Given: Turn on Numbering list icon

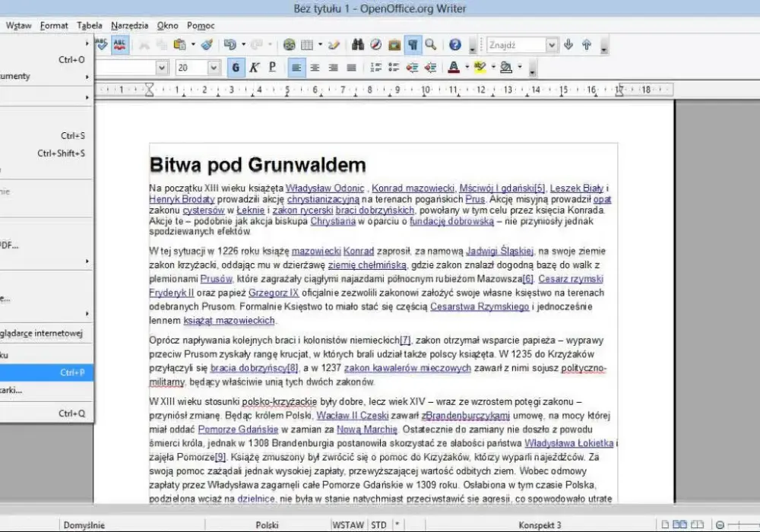Looking at the screenshot, I should tap(375, 68).
